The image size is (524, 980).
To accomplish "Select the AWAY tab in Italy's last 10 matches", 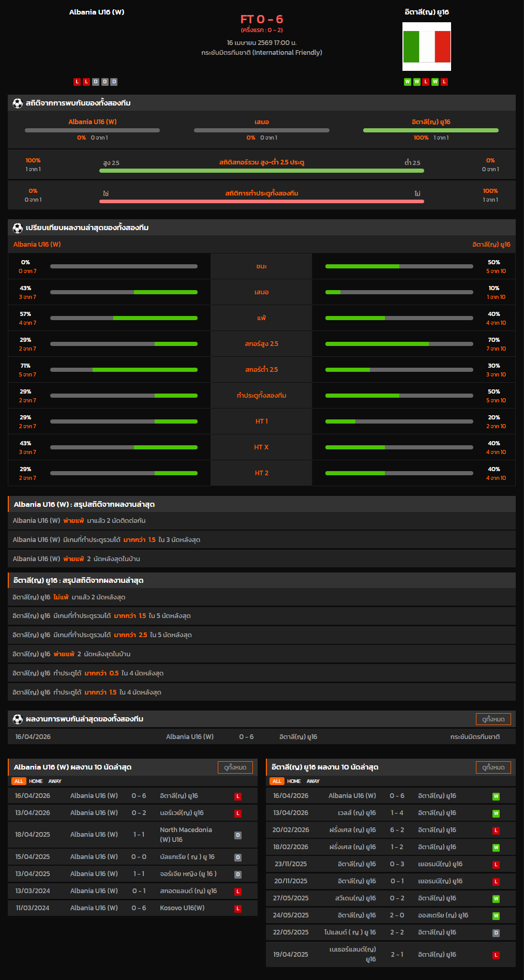I will [313, 781].
